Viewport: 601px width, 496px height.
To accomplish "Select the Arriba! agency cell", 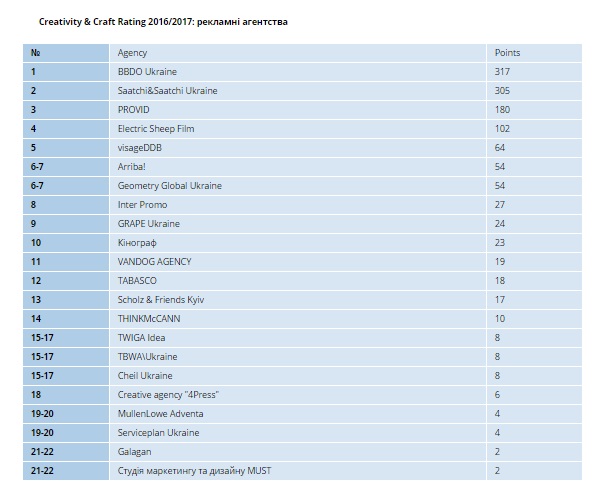I will [x=133, y=167].
